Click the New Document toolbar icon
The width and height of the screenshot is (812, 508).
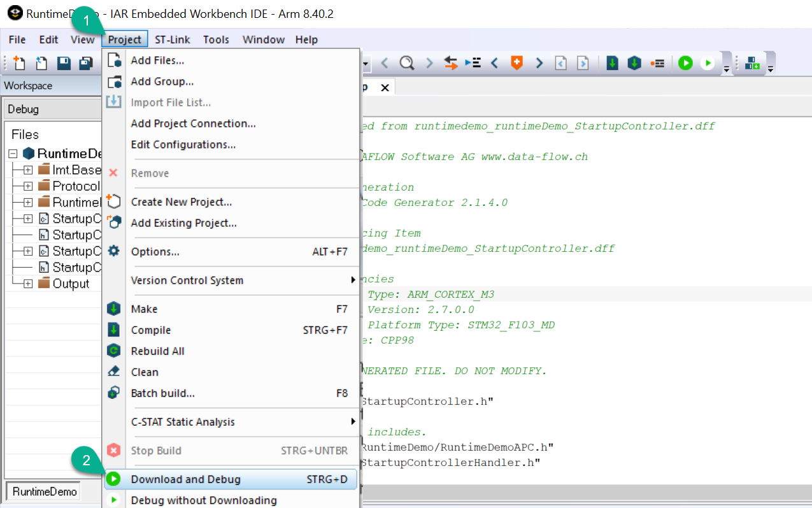pos(20,63)
